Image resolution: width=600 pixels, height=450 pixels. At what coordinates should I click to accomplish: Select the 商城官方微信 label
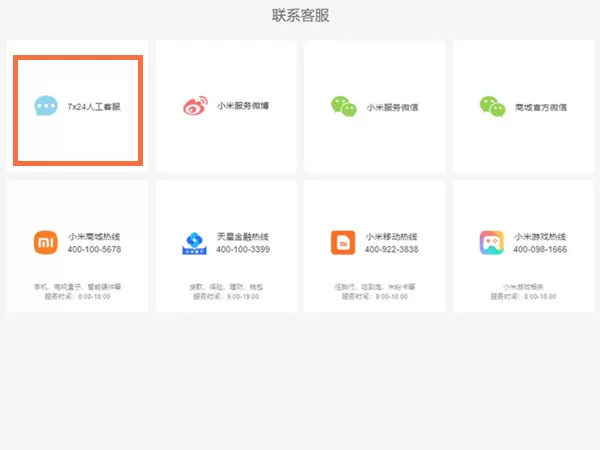click(541, 107)
